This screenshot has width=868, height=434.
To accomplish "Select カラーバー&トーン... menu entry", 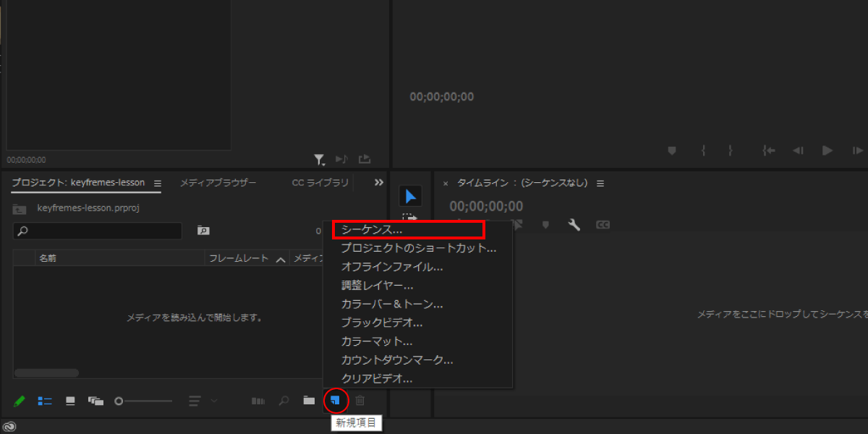I will tap(418, 305).
